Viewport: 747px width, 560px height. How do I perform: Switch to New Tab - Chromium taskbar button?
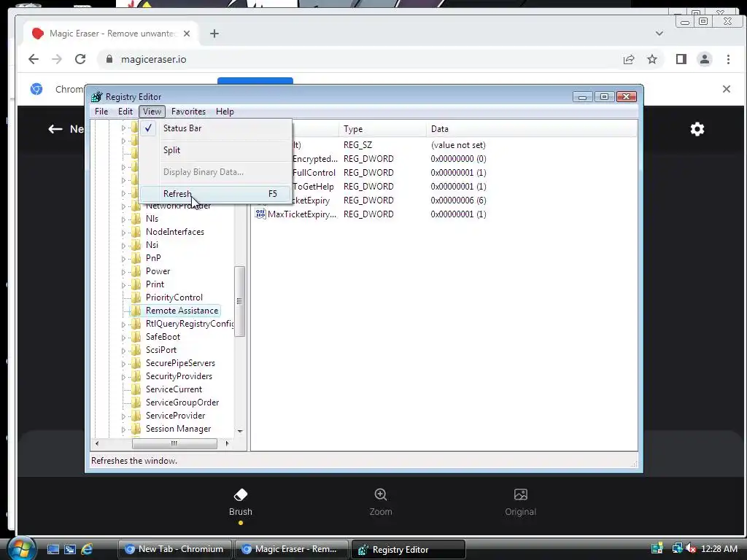point(174,549)
